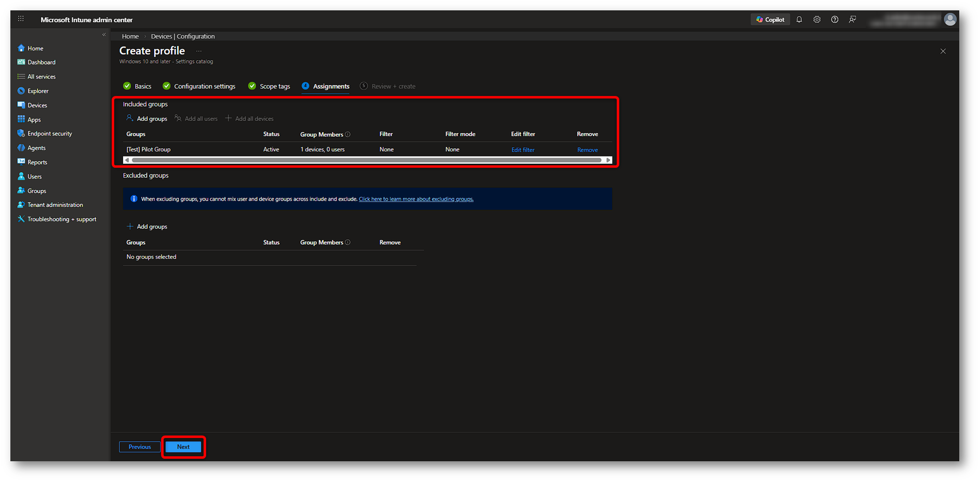Close the Create profile pane

943,51
